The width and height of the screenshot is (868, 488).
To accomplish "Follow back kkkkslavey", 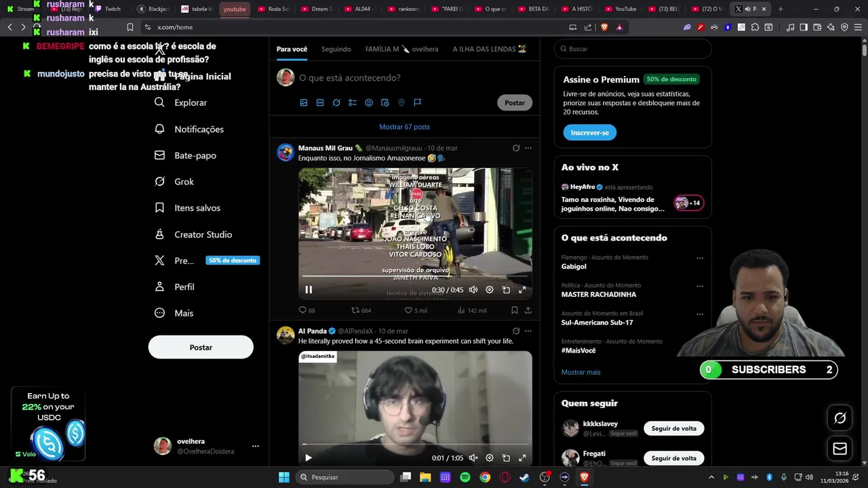I will [674, 428].
